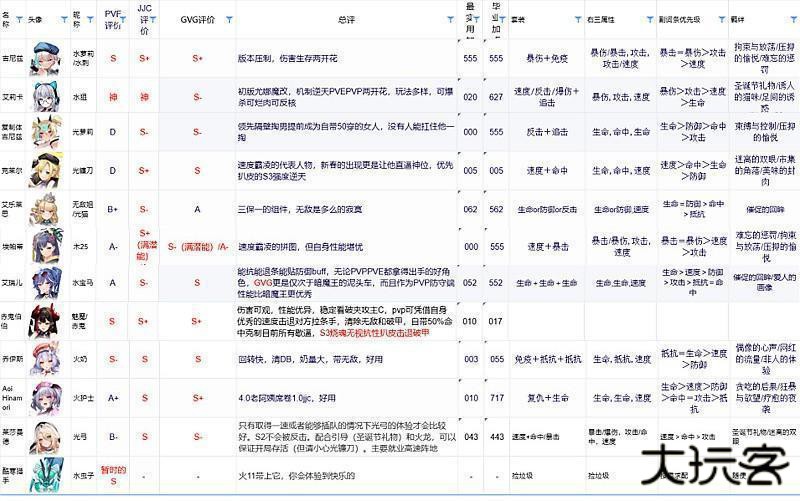
Task: Click the blonde avatar in the 光镰刀 row
Action: (47, 170)
